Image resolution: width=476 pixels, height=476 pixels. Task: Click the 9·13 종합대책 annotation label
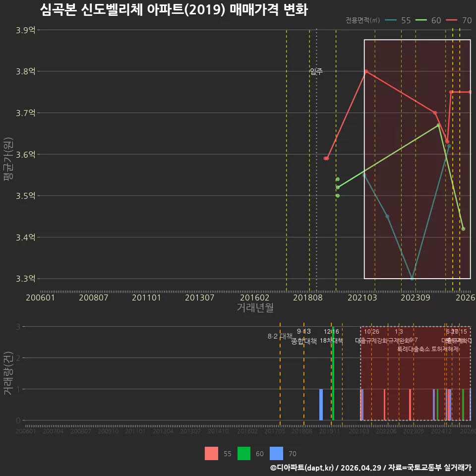point(304,336)
